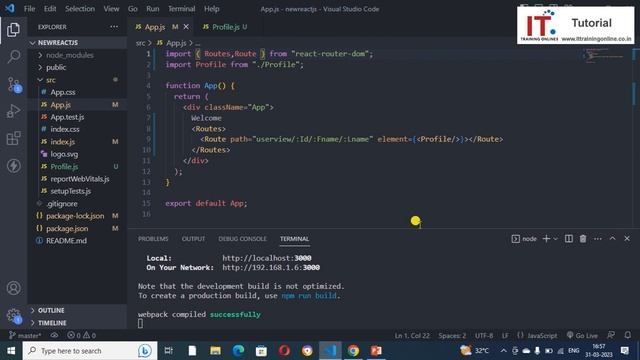This screenshot has height=360, width=640.
Task: Open App.test.js in explorer
Action: coord(77,117)
